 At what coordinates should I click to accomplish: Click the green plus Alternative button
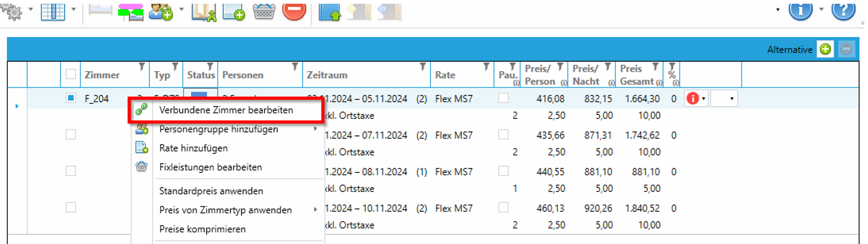[x=825, y=49]
